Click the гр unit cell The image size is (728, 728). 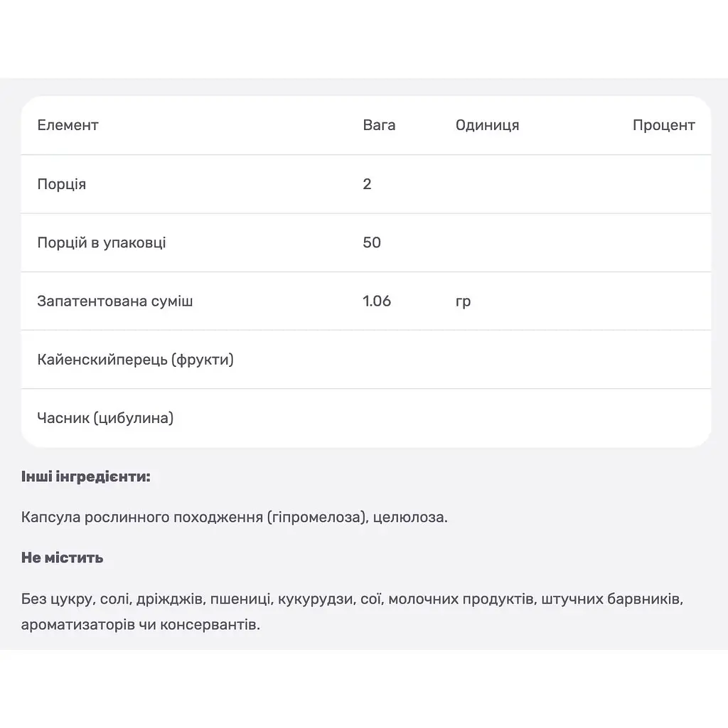[463, 302]
